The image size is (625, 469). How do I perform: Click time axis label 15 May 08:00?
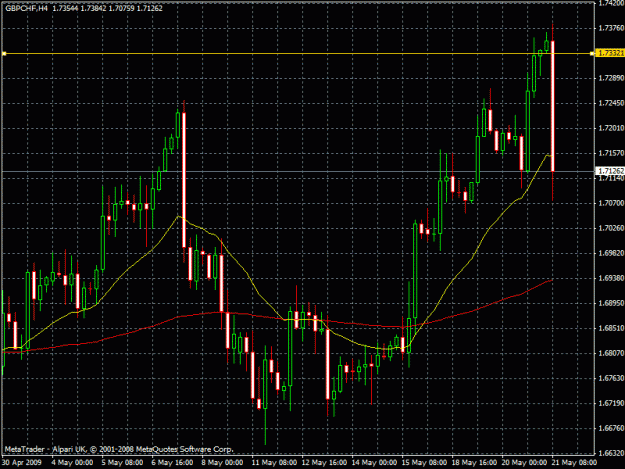(x=424, y=463)
